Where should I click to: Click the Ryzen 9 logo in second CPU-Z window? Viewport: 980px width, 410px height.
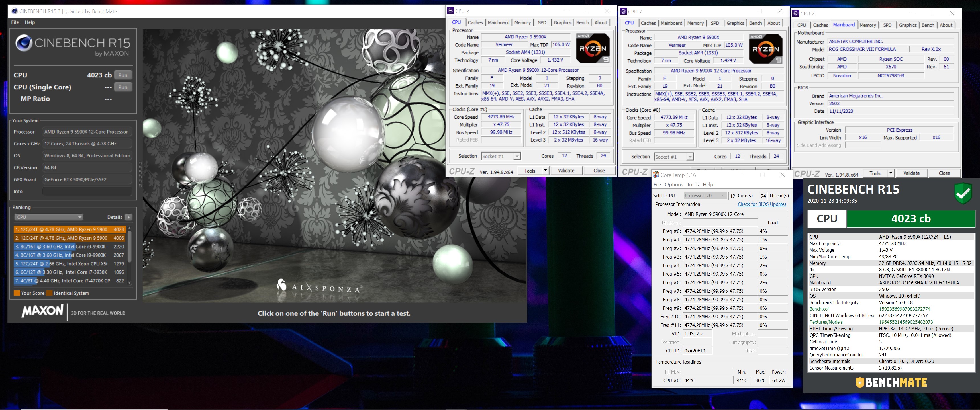pyautogui.click(x=765, y=49)
